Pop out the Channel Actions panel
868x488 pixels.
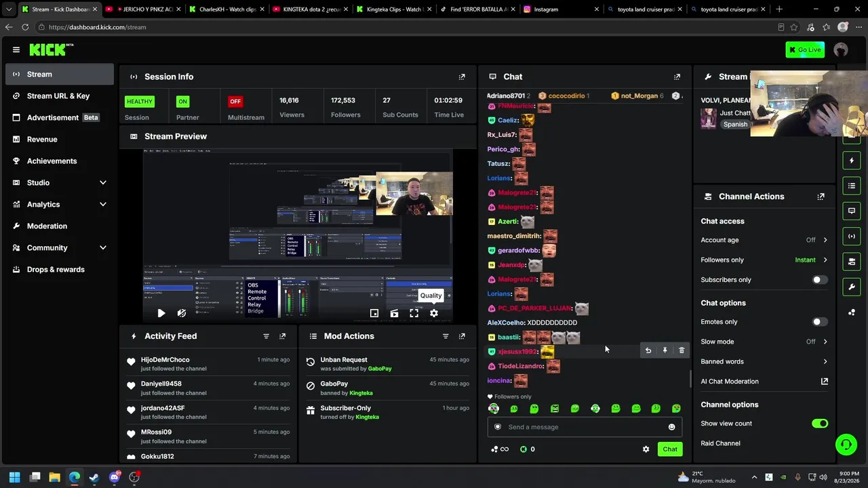tap(821, 197)
